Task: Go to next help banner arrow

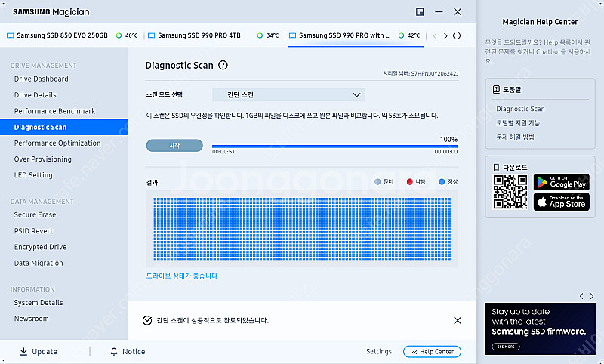Action: point(592,296)
